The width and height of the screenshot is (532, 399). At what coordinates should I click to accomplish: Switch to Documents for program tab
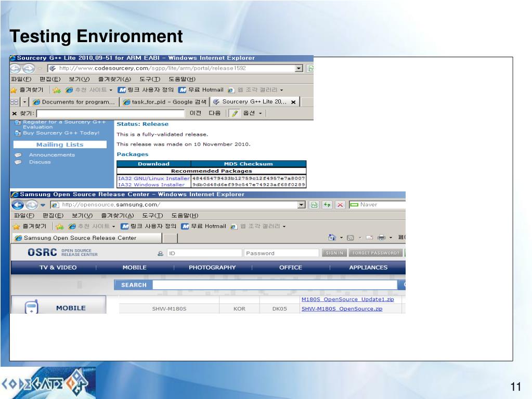pyautogui.click(x=75, y=102)
